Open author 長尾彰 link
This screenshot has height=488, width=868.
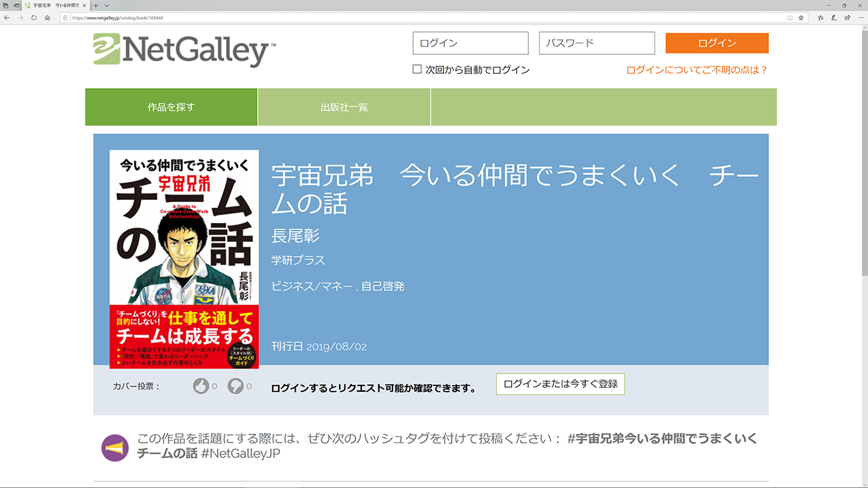click(295, 236)
